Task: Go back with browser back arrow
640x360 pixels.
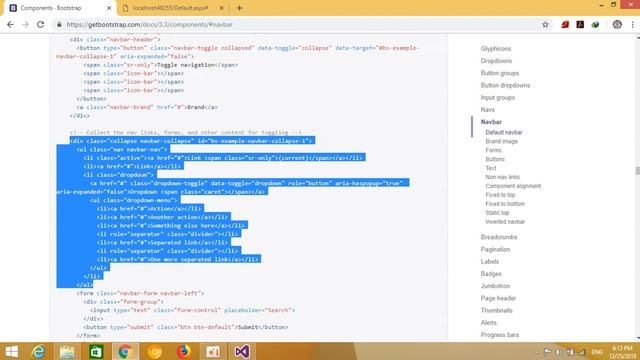Action: point(10,24)
